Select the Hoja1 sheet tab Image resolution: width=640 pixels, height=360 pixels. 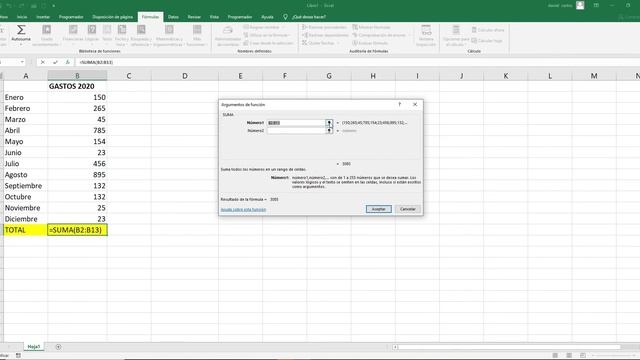(33, 347)
